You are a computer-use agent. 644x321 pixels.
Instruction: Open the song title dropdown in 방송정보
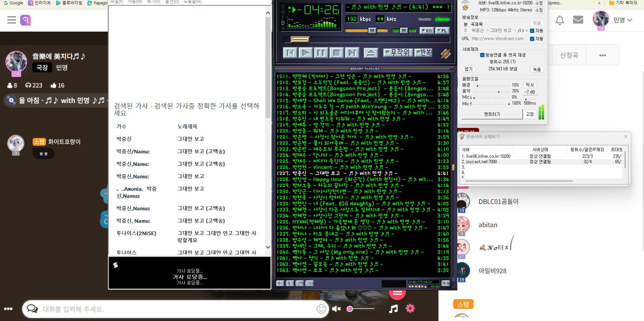[527, 31]
